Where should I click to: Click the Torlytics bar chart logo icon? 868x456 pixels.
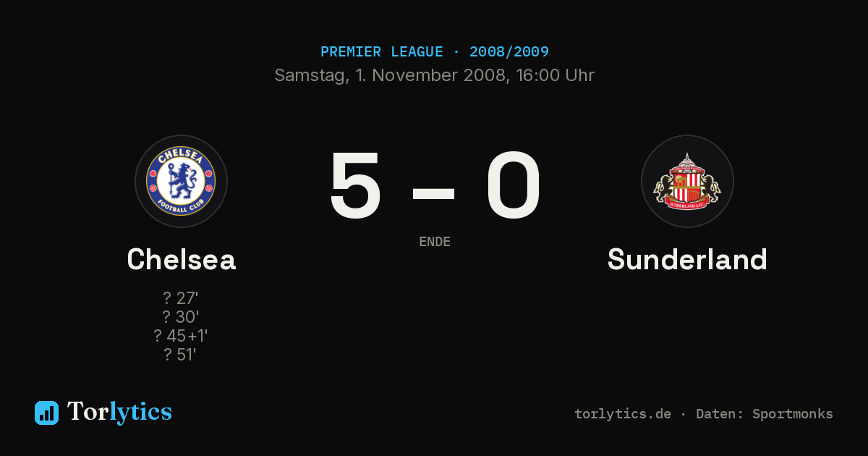(x=46, y=413)
